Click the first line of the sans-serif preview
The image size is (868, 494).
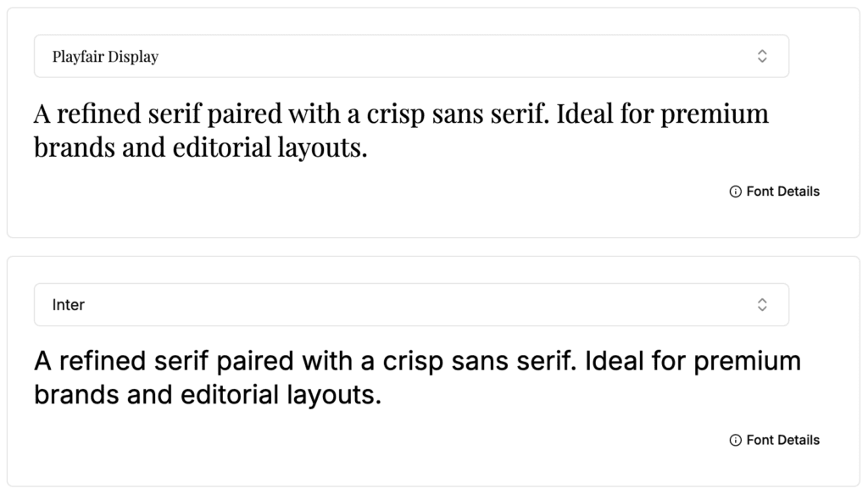[417, 362]
